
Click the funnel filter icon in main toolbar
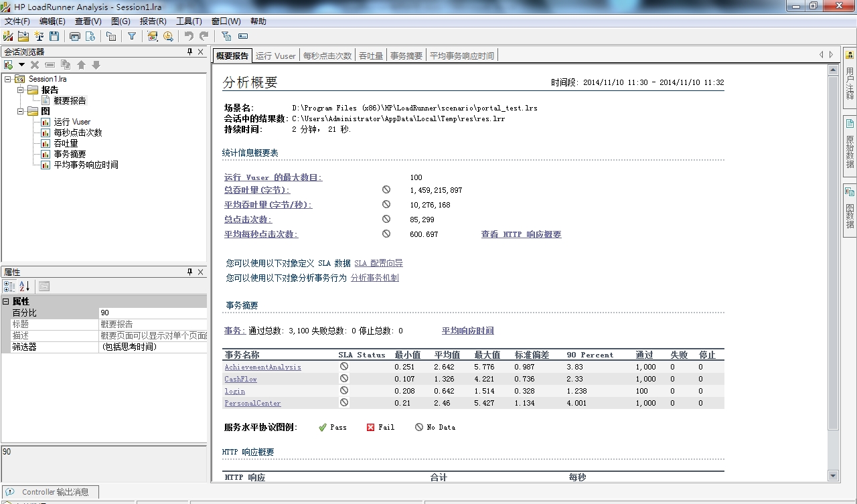[x=132, y=36]
